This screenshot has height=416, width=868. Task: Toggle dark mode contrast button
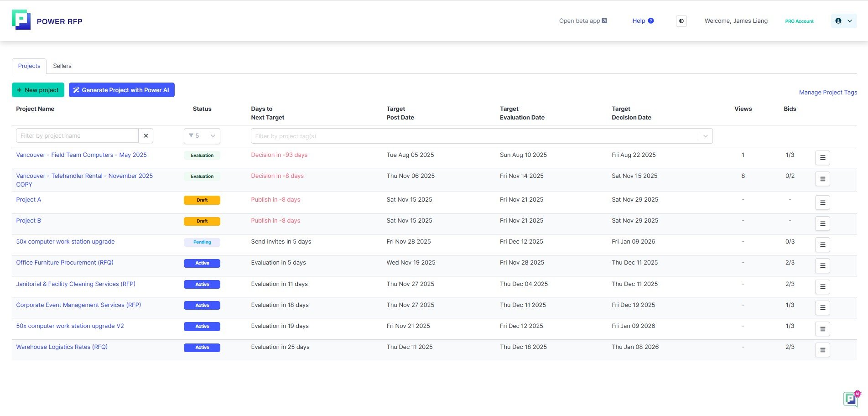point(681,21)
